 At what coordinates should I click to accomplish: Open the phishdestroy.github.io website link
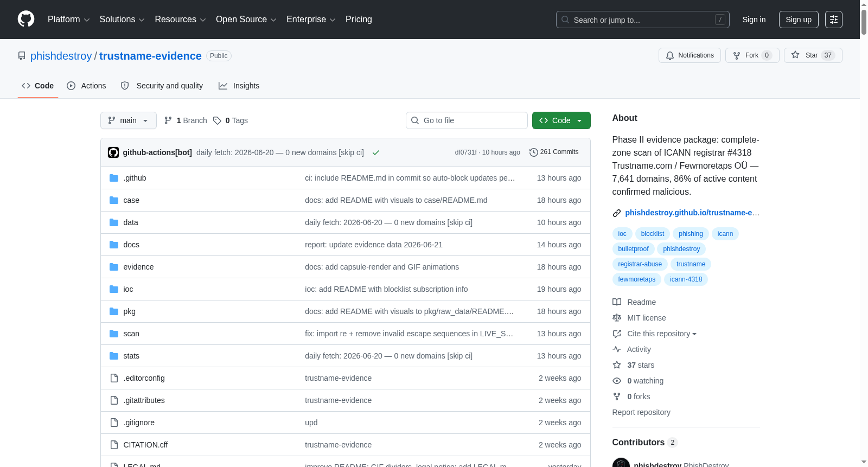(x=692, y=213)
